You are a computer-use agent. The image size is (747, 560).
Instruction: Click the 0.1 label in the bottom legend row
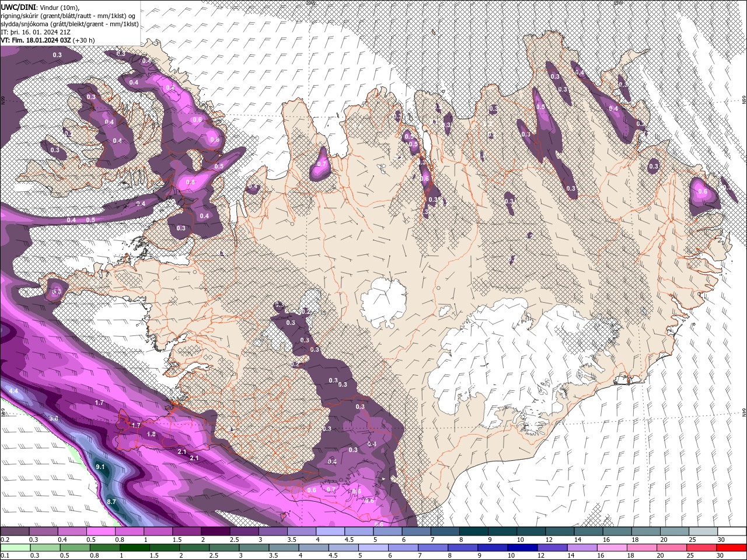click(5, 555)
